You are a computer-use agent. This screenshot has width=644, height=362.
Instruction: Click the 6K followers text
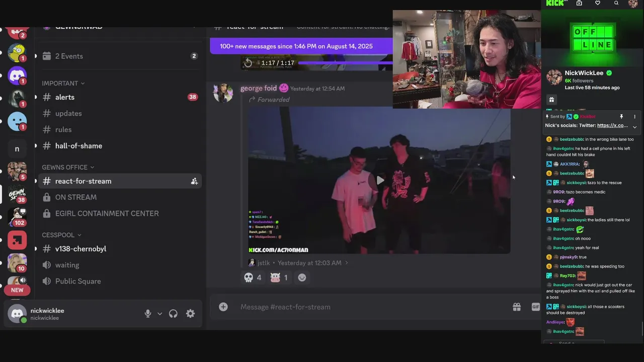[579, 81]
